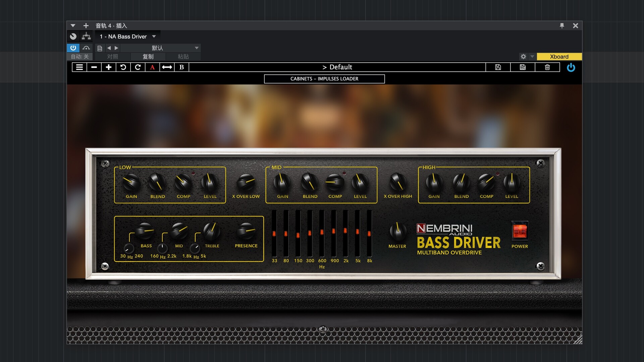Click the LOW band BLEND knob
The image size is (644, 362).
(157, 182)
